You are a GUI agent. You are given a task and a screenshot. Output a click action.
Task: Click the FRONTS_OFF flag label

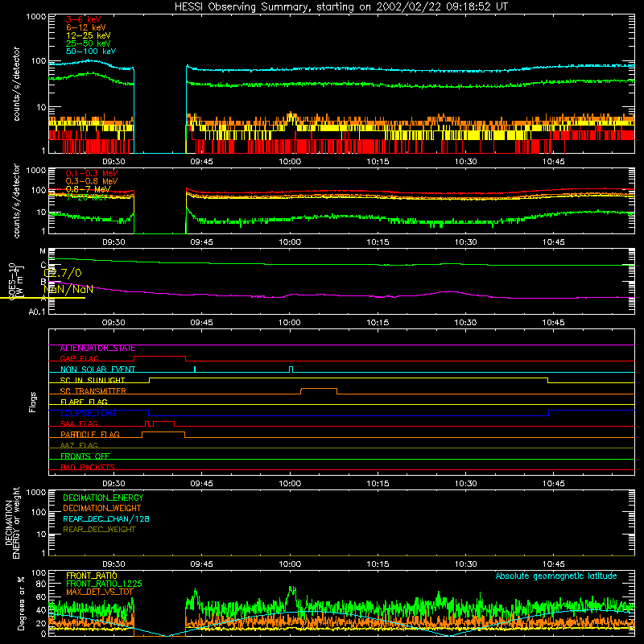(x=85, y=456)
